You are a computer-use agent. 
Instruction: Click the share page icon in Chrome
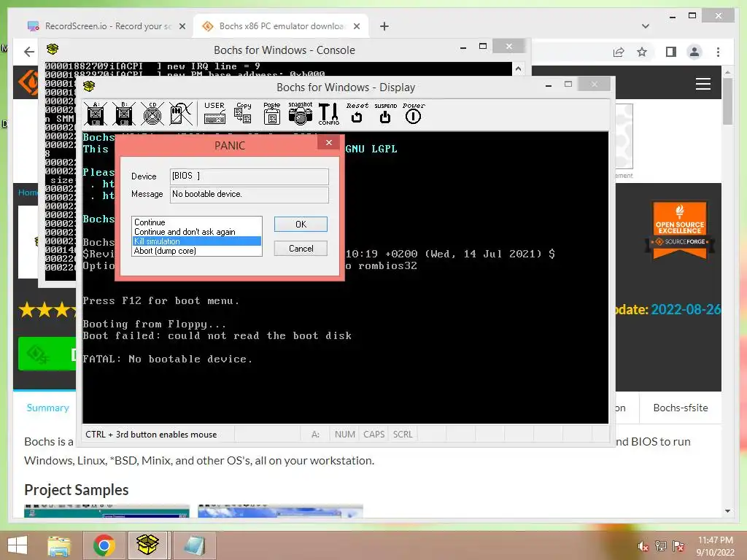(619, 52)
